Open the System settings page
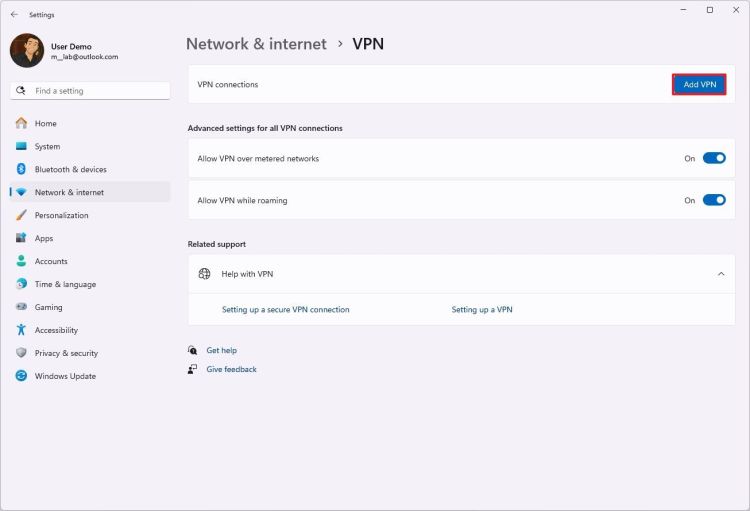The width and height of the screenshot is (750, 511). (x=47, y=147)
